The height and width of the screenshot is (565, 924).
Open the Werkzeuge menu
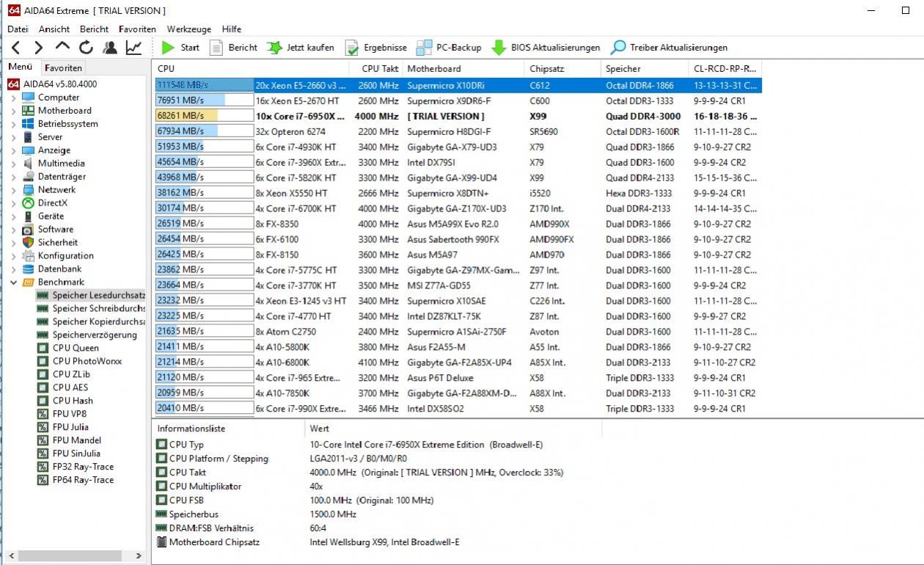[188, 29]
